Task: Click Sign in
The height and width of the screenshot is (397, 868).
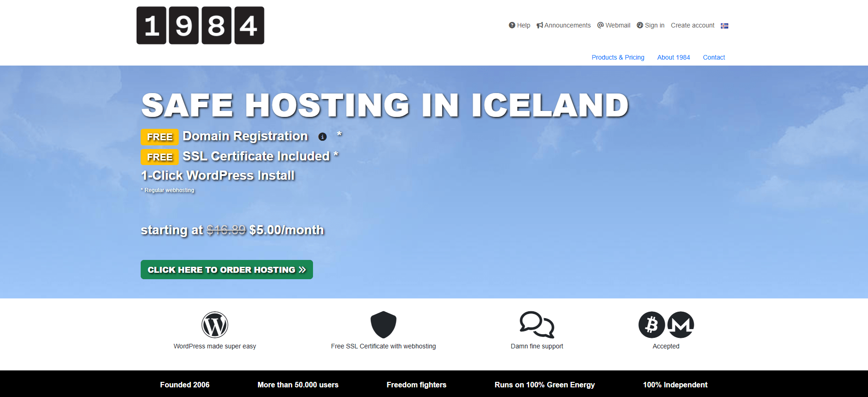Action: coord(650,25)
